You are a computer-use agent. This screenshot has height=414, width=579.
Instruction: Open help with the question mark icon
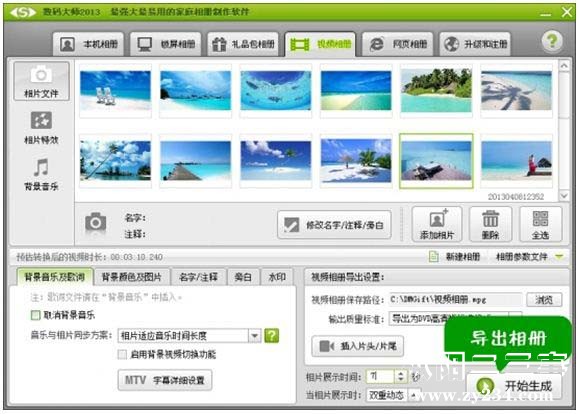(x=552, y=41)
